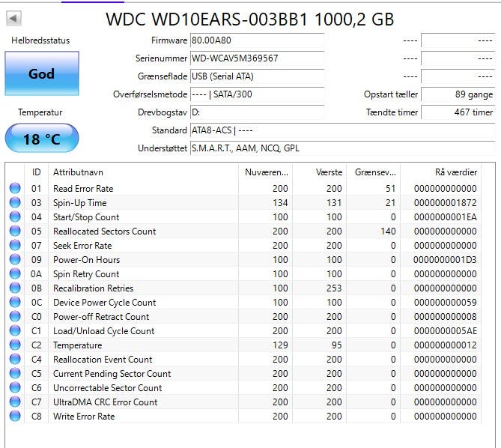
Task: Click the ID column header
Action: pos(36,172)
